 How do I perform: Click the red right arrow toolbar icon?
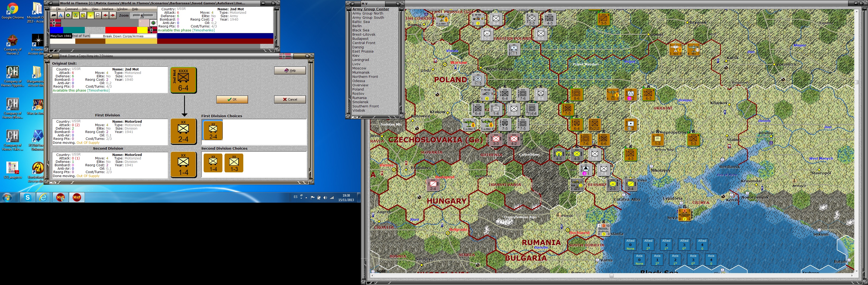[113, 16]
